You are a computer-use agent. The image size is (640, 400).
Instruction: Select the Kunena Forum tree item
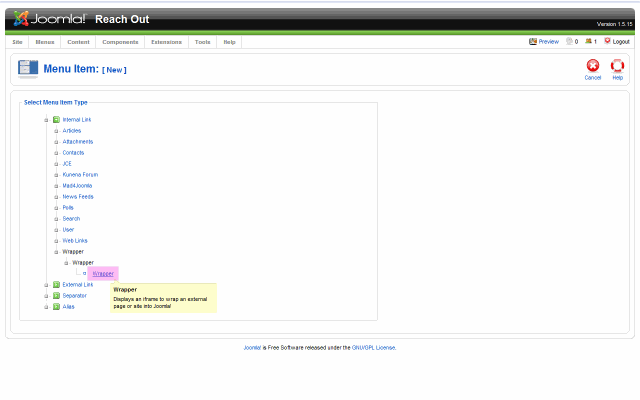[80, 175]
